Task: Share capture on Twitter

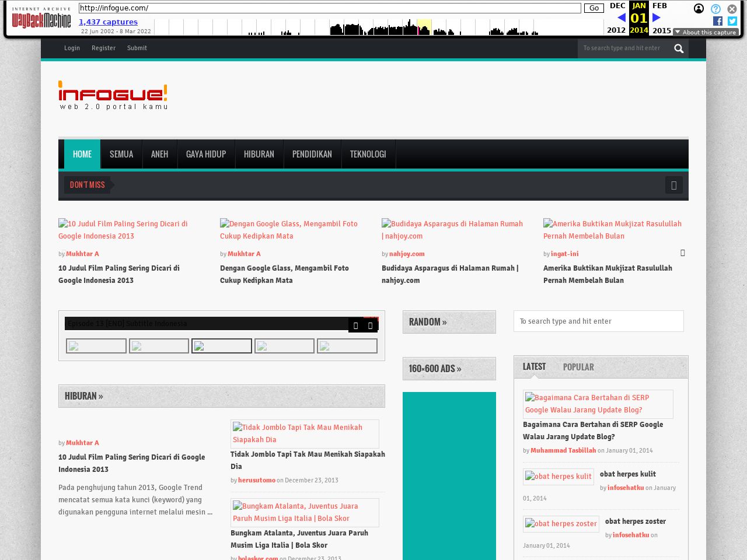Action: point(732,21)
